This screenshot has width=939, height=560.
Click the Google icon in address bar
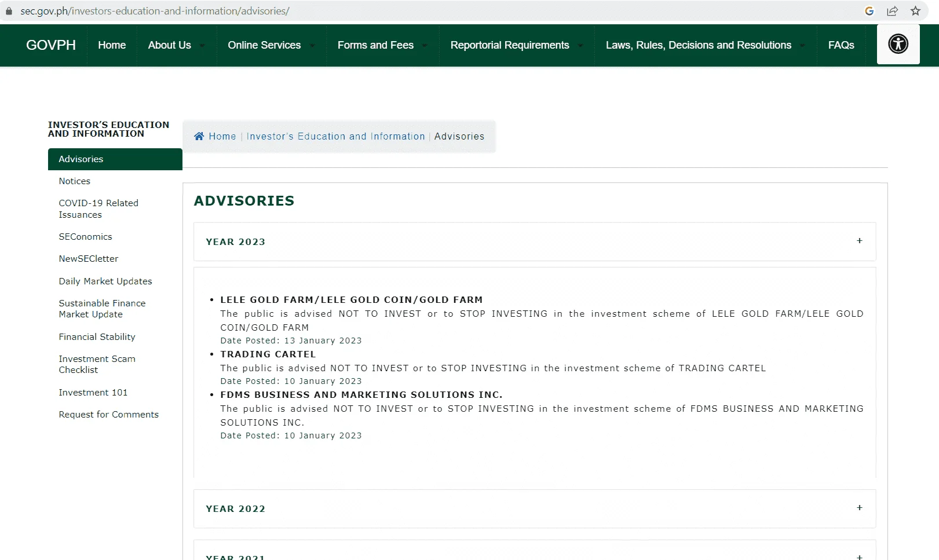pyautogui.click(x=869, y=11)
